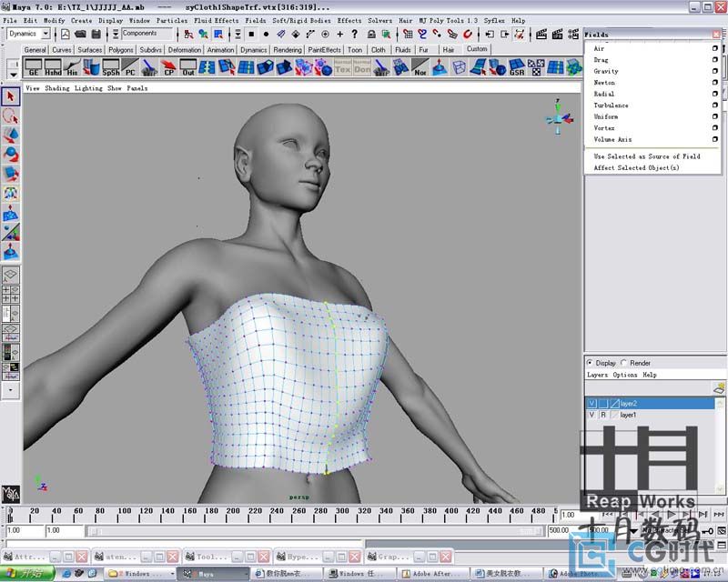This screenshot has height=582, width=728.
Task: Click the CP shelf button
Action: 168,67
